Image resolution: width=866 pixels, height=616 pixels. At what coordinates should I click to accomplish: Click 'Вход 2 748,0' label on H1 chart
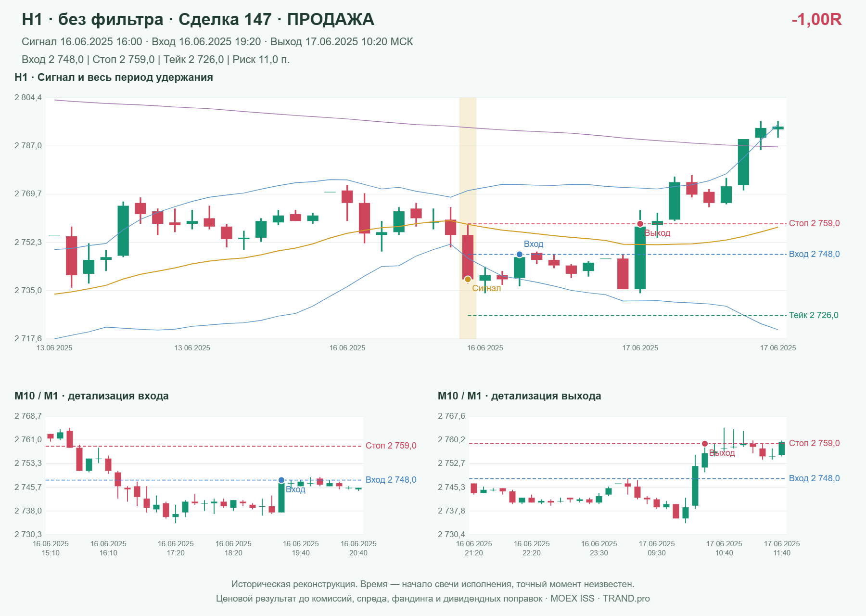pos(815,254)
